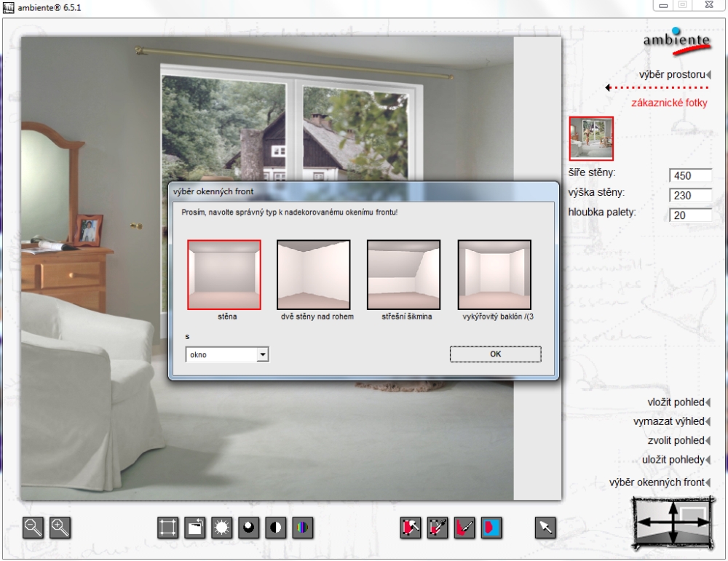The height and width of the screenshot is (561, 728).
Task: Select the red mask brush tool
Action: click(x=464, y=528)
